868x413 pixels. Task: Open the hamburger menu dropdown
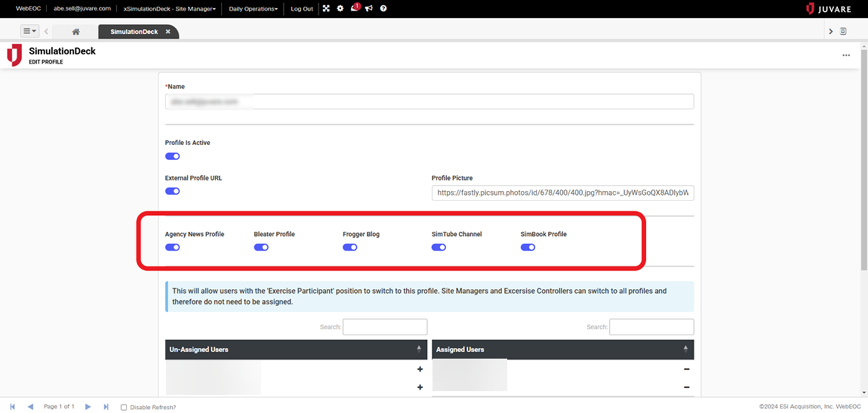click(29, 31)
